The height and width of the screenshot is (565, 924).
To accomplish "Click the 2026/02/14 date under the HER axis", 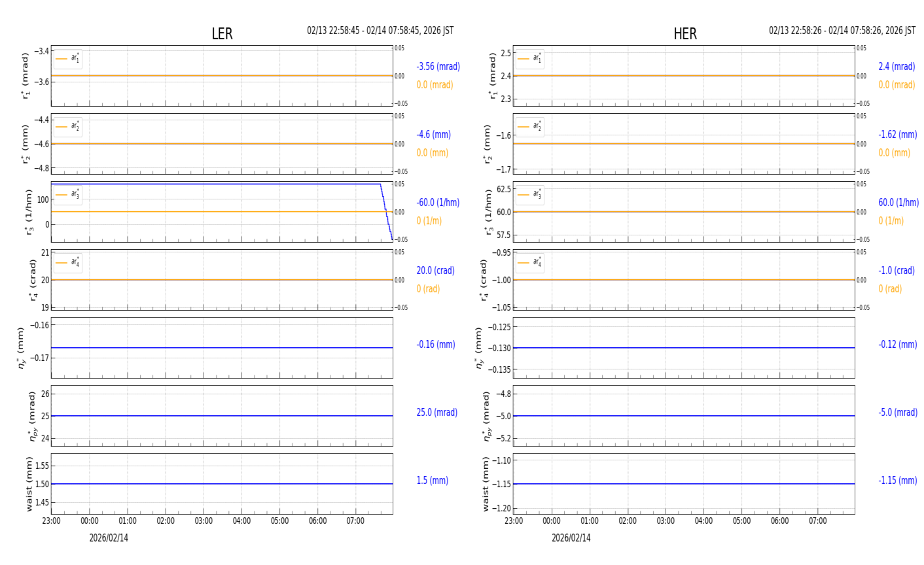I will (x=571, y=538).
